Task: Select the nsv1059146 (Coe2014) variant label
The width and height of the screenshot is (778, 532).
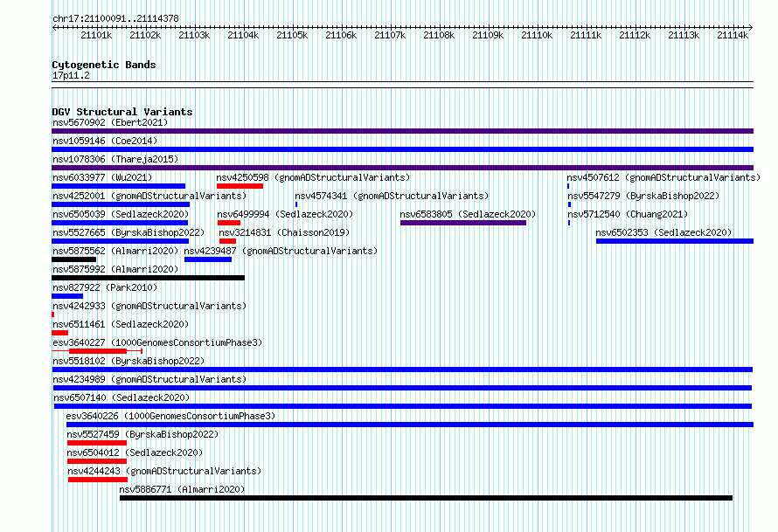Action: tap(105, 141)
